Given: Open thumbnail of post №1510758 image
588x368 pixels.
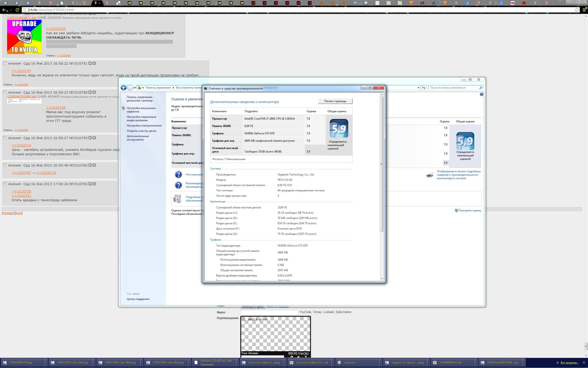Looking at the screenshot, I should tap(24, 101).
